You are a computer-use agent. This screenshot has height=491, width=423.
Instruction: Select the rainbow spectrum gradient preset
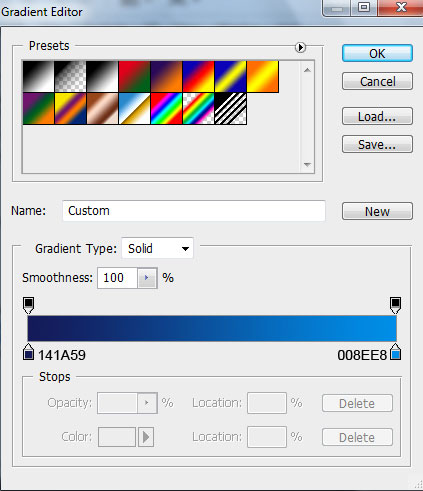click(x=166, y=109)
